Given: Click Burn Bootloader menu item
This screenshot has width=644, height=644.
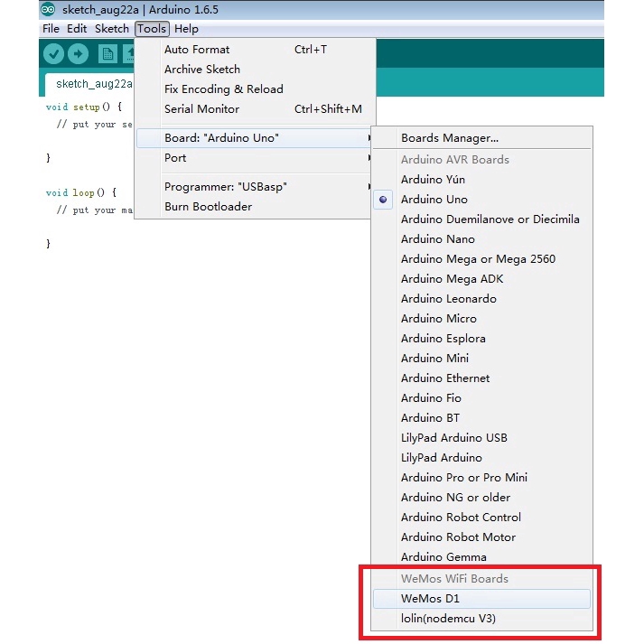Looking at the screenshot, I should (208, 207).
